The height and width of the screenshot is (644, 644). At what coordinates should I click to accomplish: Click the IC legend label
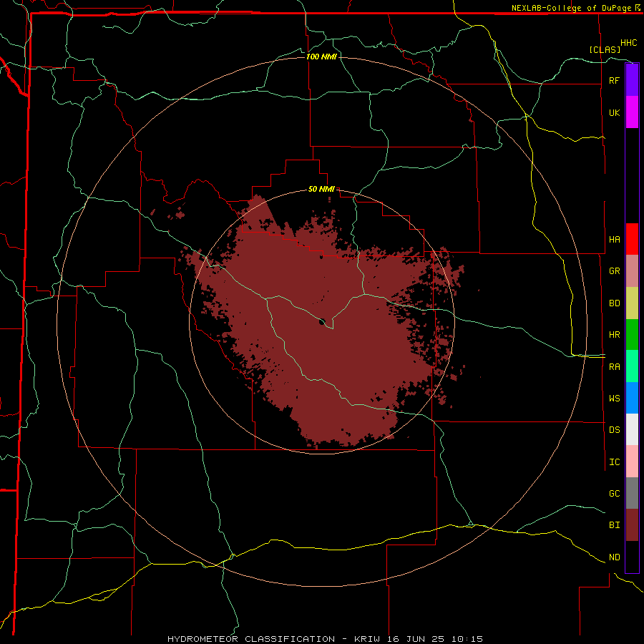614,462
